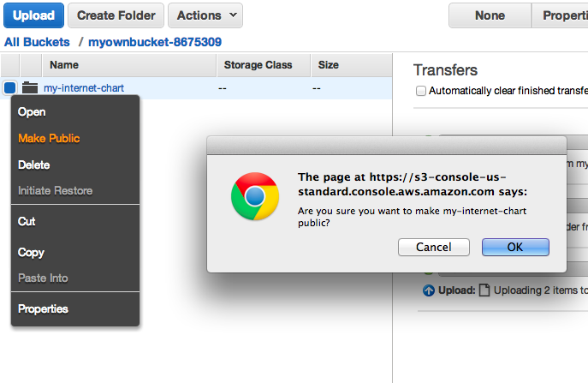The image size is (588, 383).
Task: Open the my-internet-chart folder link
Action: (84, 88)
